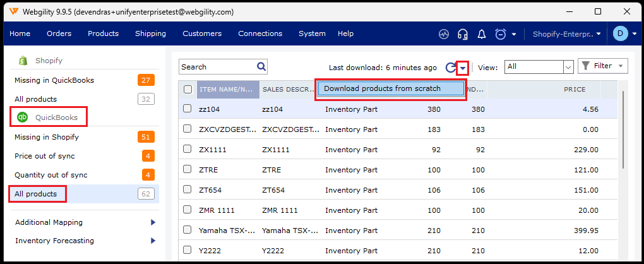
Task: Click the Filter button
Action: click(x=603, y=66)
